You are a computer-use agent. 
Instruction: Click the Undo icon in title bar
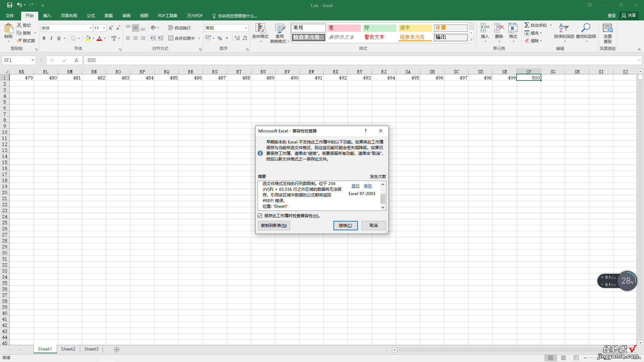click(x=19, y=5)
